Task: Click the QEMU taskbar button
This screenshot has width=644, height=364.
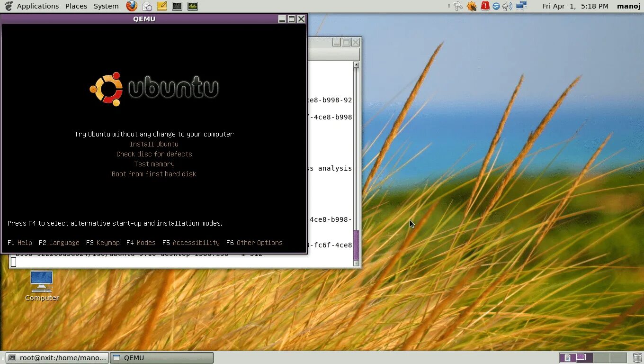Action: point(161,358)
